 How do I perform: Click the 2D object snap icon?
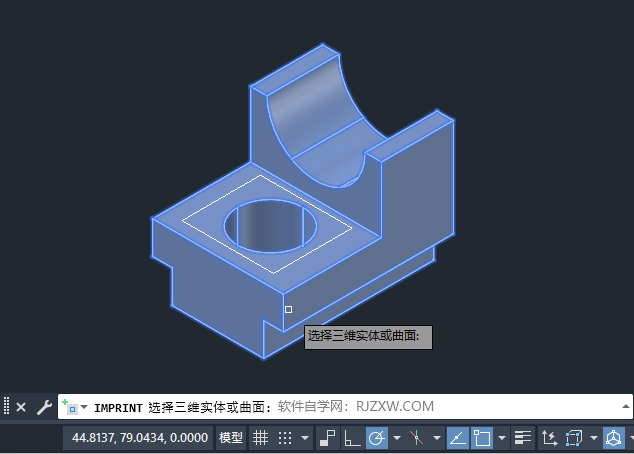coord(482,438)
